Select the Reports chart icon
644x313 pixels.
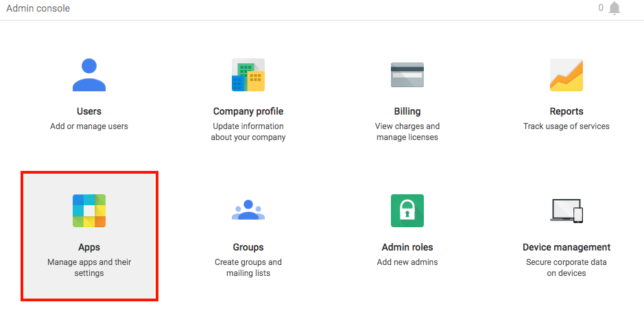point(567,75)
